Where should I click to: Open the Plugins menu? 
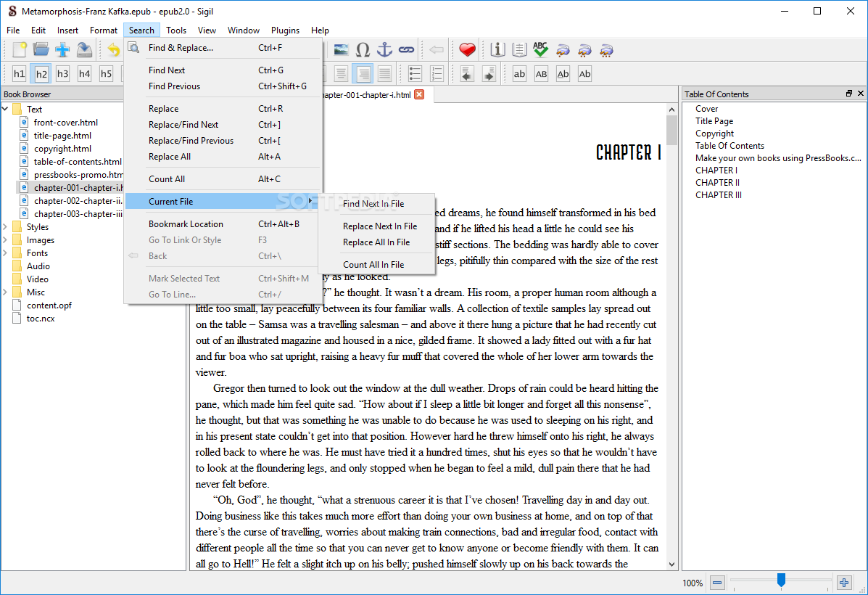(285, 30)
